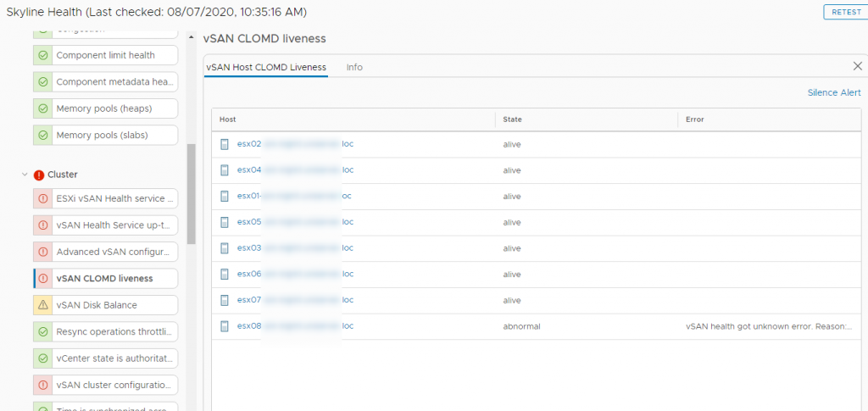Image resolution: width=868 pixels, height=411 pixels.
Task: Select the vSAN Disk Balance check
Action: [106, 305]
